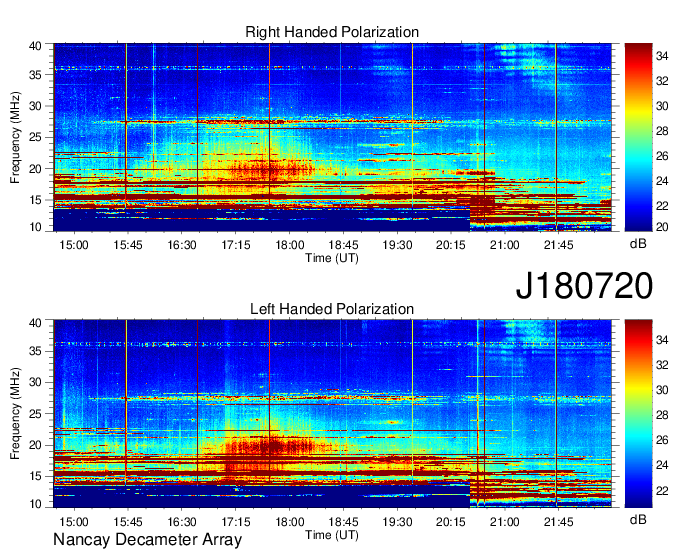Click 18:00 tick under Right Handed plot
Image resolution: width=680 pixels, height=552 pixels.
point(290,245)
